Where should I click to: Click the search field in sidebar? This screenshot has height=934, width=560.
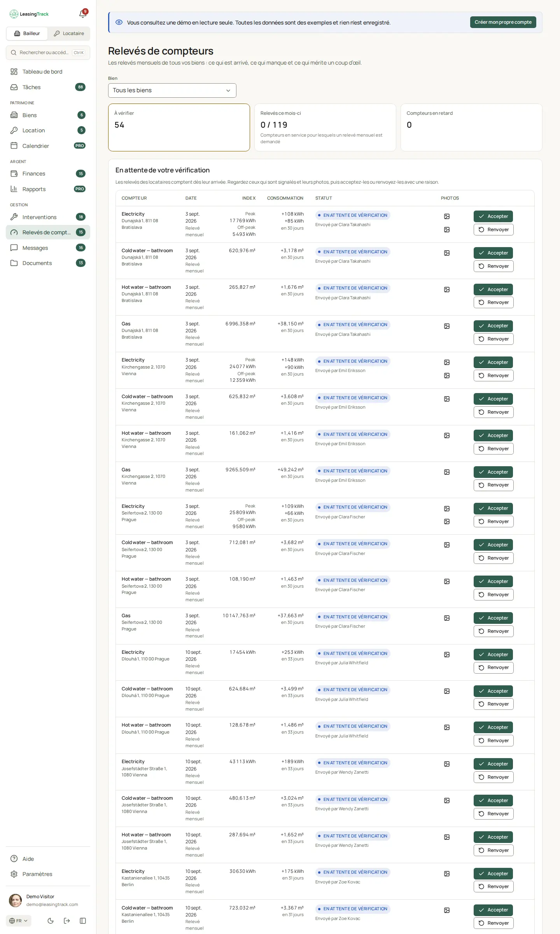(x=48, y=53)
